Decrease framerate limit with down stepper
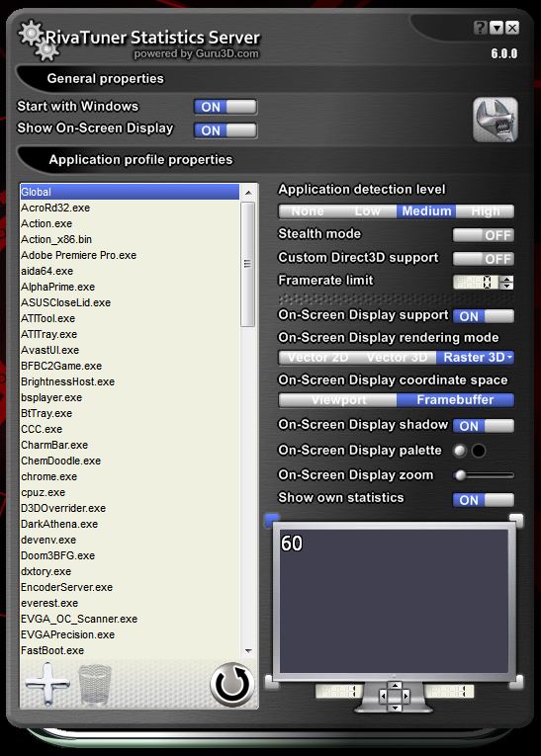Screen dimensions: 541x756 pyautogui.click(x=506, y=286)
